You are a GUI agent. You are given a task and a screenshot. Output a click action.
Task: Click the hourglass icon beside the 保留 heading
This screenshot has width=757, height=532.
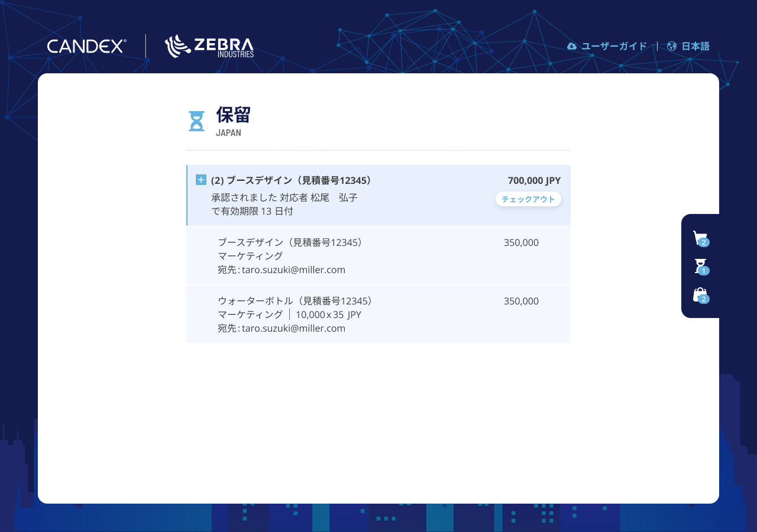click(x=196, y=120)
